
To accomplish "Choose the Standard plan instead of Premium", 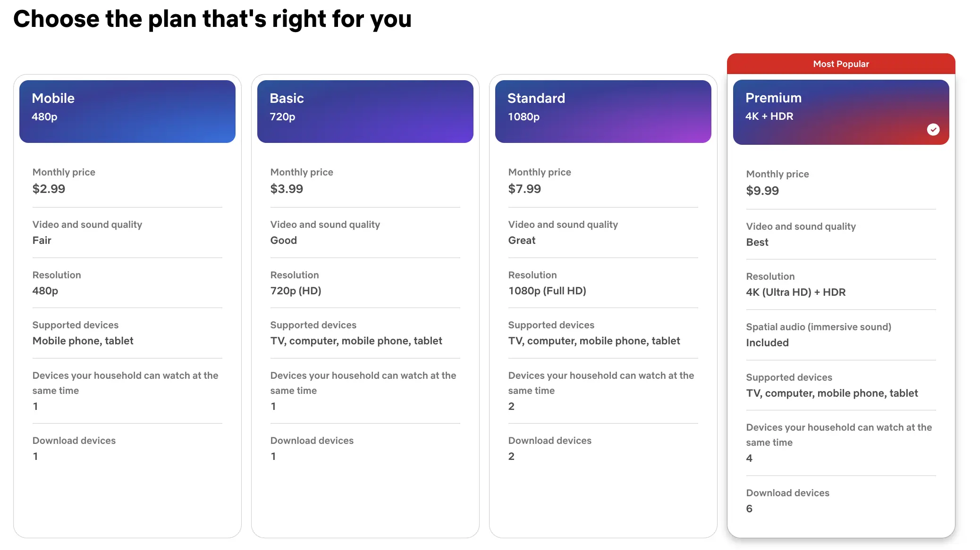I will tap(602, 111).
